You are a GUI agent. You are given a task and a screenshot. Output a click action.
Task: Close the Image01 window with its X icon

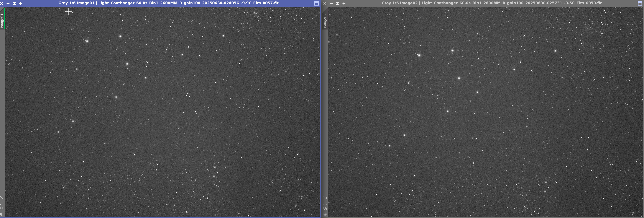tap(2, 3)
